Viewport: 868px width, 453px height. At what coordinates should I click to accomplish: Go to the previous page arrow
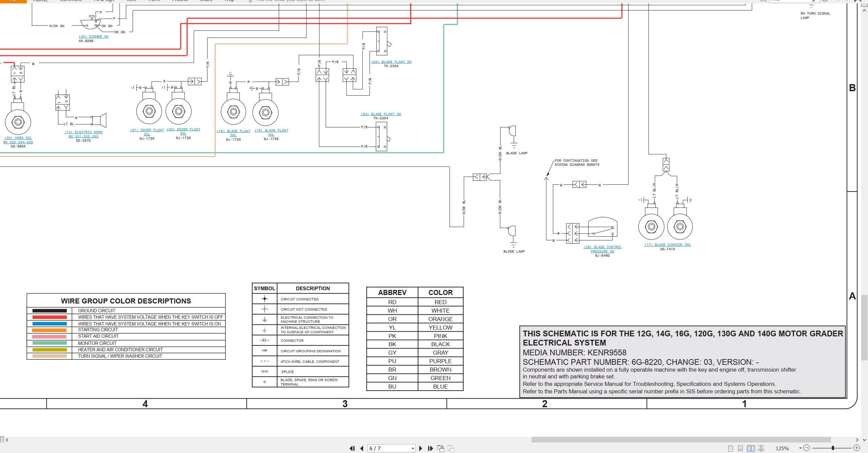362,448
